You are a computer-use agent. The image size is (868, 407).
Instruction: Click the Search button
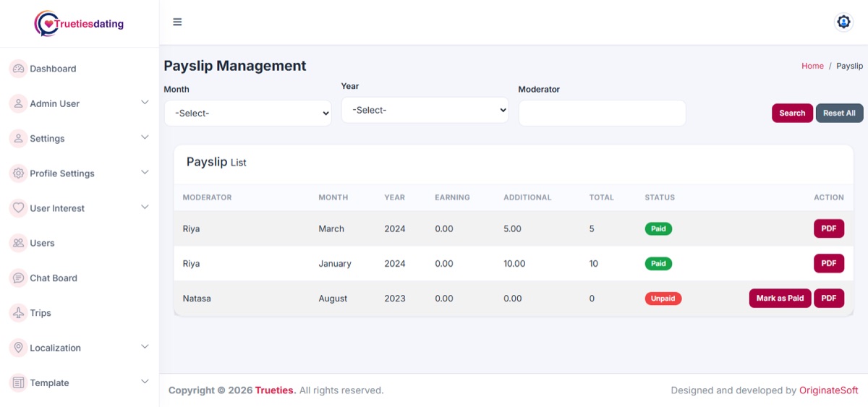792,113
